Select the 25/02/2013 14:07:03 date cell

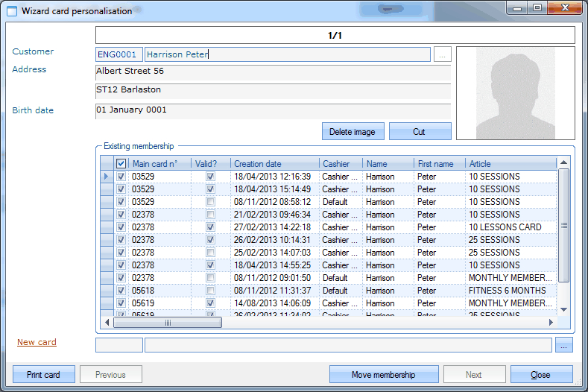(x=274, y=253)
